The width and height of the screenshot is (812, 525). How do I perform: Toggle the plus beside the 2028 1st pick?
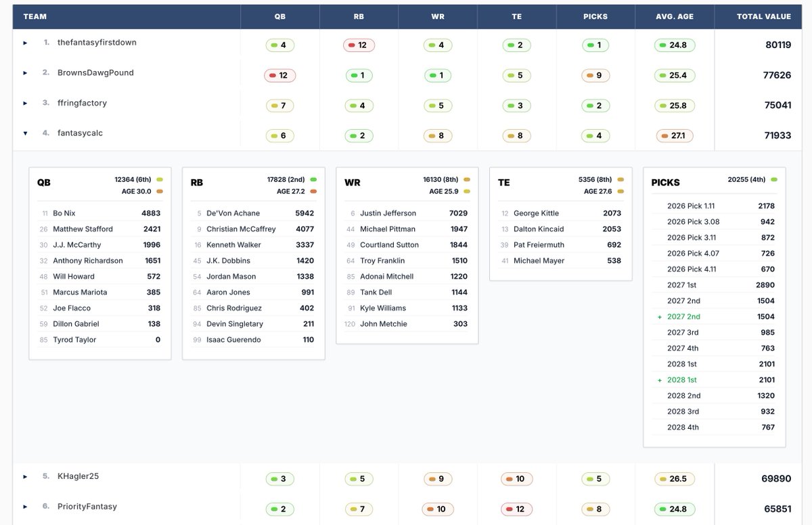(x=660, y=380)
